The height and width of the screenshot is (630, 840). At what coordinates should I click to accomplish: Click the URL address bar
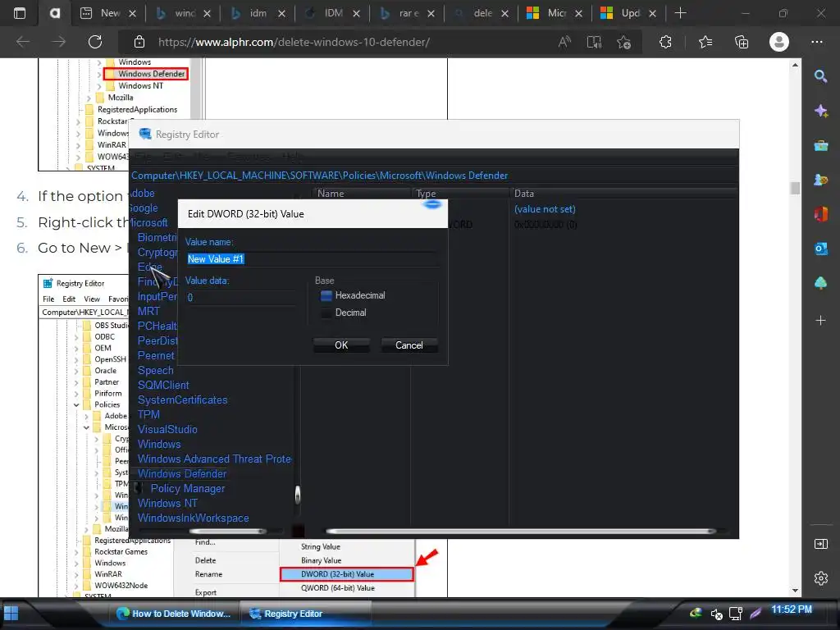point(343,42)
